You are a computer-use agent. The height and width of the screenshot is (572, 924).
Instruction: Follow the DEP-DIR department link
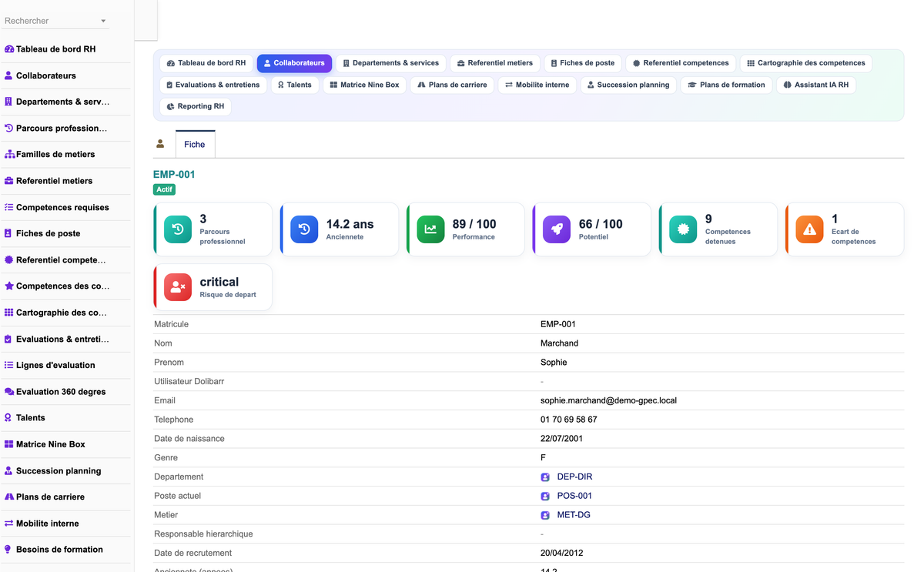pos(574,477)
